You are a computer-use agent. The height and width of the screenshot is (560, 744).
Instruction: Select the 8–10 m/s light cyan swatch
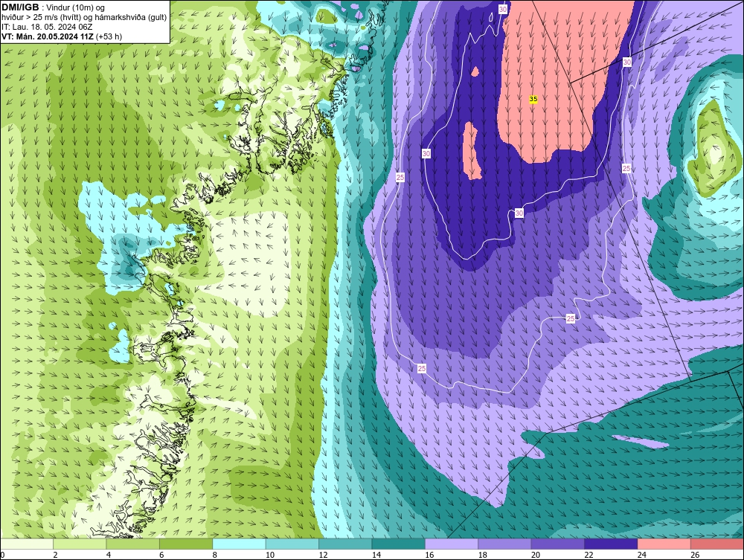239,544
